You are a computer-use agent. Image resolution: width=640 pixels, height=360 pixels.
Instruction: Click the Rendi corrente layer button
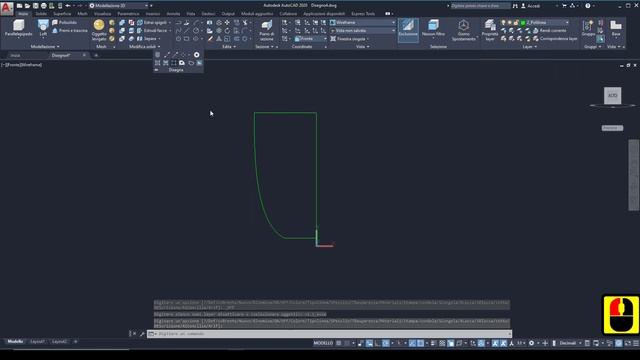[549, 31]
